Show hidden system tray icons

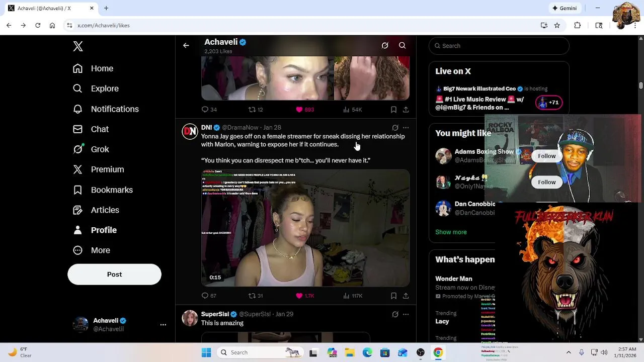coord(569,352)
